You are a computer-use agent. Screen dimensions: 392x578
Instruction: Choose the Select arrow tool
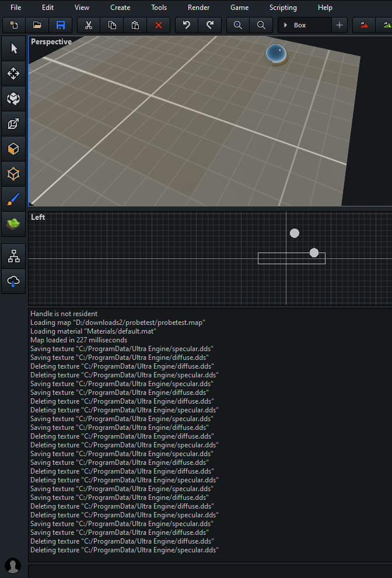pos(13,48)
